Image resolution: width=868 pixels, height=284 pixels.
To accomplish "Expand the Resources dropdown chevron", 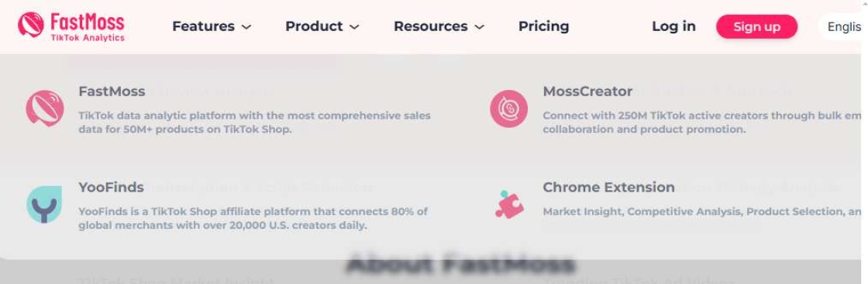I will click(x=480, y=26).
